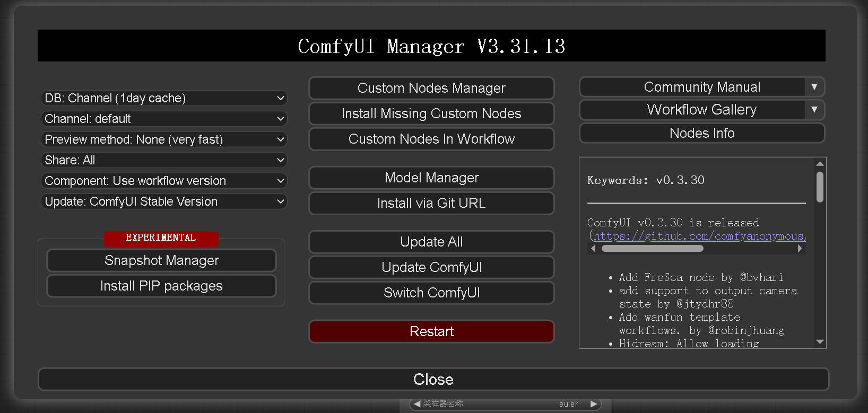Image resolution: width=868 pixels, height=413 pixels.
Task: Open the Model Manager
Action: coord(431,178)
